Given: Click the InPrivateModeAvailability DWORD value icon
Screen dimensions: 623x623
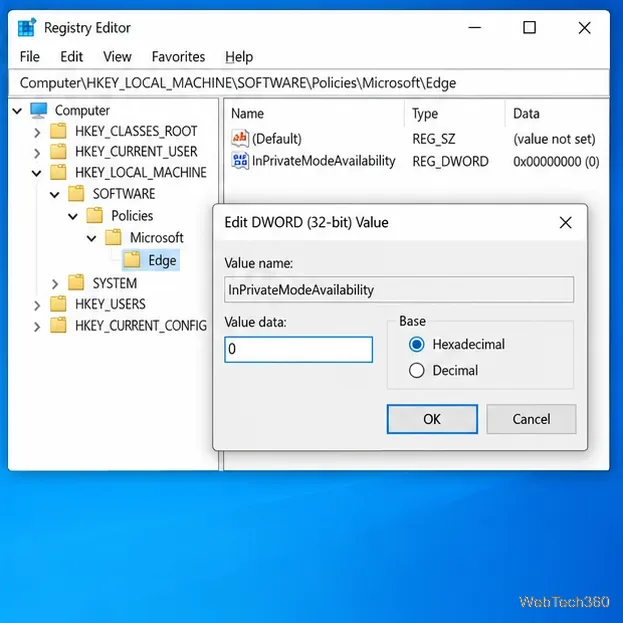Looking at the screenshot, I should click(x=240, y=161).
